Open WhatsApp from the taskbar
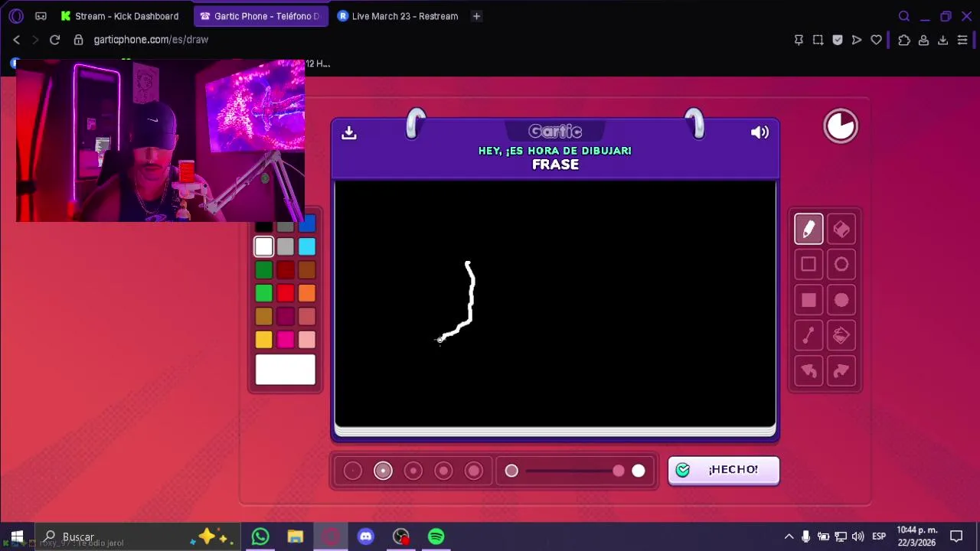 click(x=260, y=536)
